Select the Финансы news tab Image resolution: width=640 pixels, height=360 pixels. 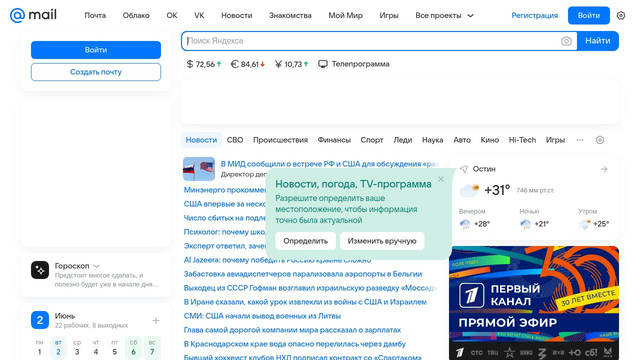point(334,140)
